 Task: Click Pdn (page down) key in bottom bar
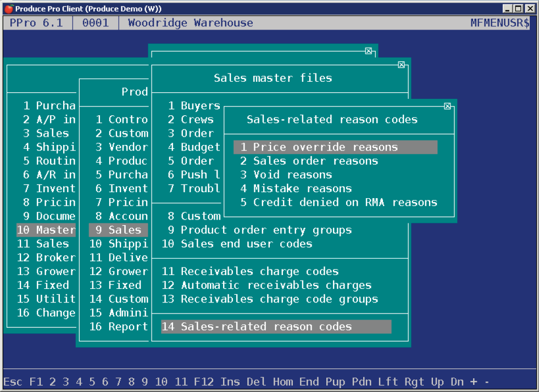(362, 382)
